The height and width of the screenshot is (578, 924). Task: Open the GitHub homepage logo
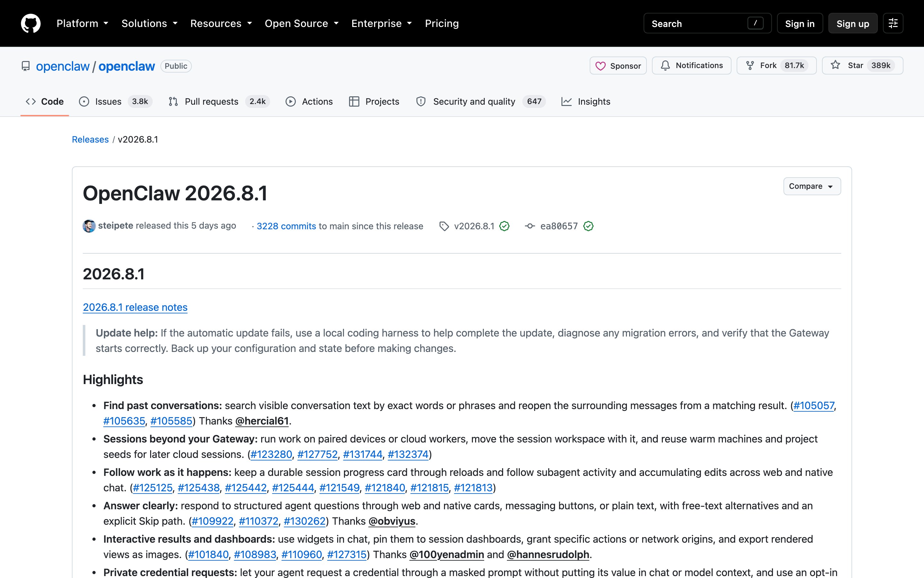click(x=30, y=23)
